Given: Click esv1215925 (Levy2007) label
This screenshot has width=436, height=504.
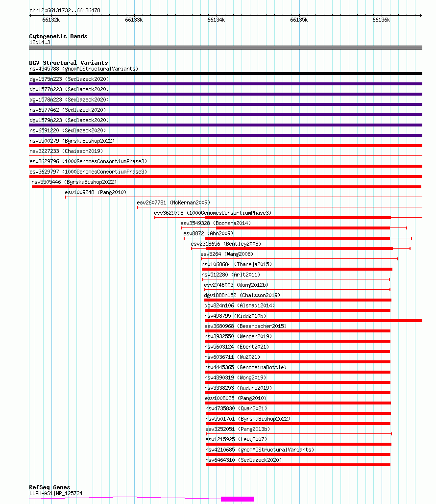Looking at the screenshot, I should click(236, 439).
